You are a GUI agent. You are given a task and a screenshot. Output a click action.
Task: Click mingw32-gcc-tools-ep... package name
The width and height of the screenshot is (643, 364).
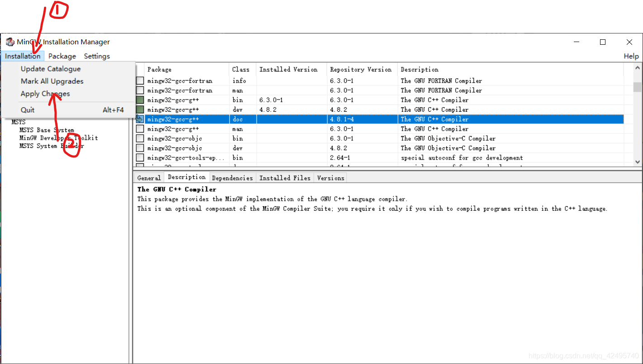186,158
